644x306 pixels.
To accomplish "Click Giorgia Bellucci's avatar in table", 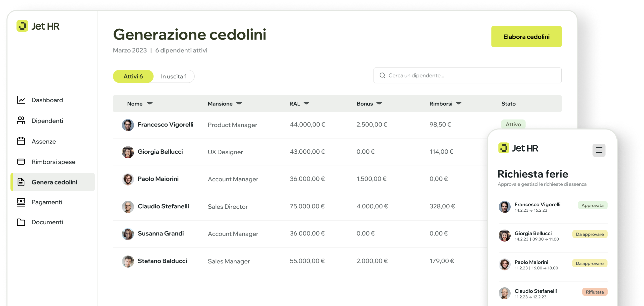I will click(x=128, y=152).
